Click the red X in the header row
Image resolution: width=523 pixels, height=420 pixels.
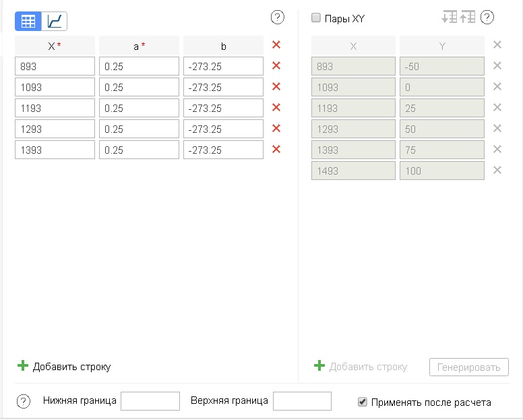(x=276, y=45)
